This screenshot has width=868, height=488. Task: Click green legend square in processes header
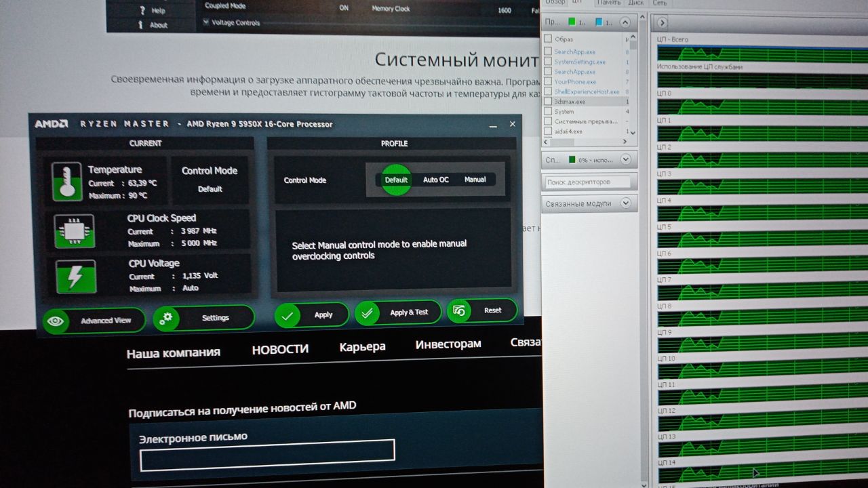(572, 22)
